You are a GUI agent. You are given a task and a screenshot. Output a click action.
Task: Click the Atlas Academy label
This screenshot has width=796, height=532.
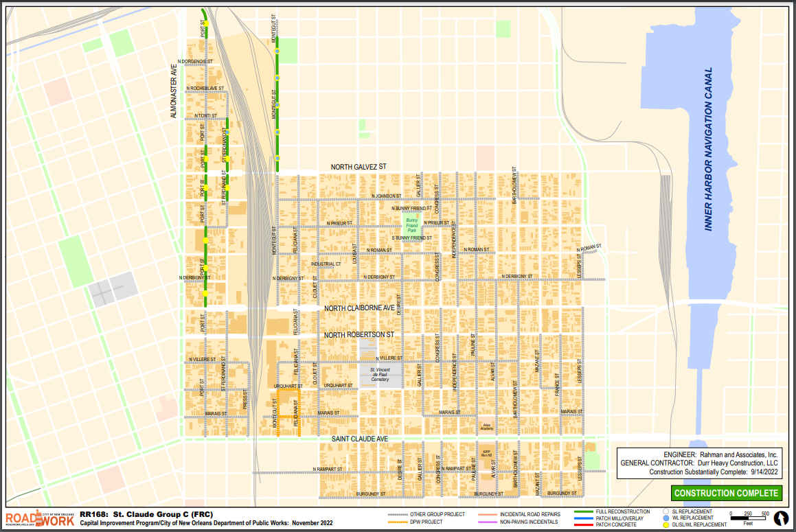click(x=487, y=427)
